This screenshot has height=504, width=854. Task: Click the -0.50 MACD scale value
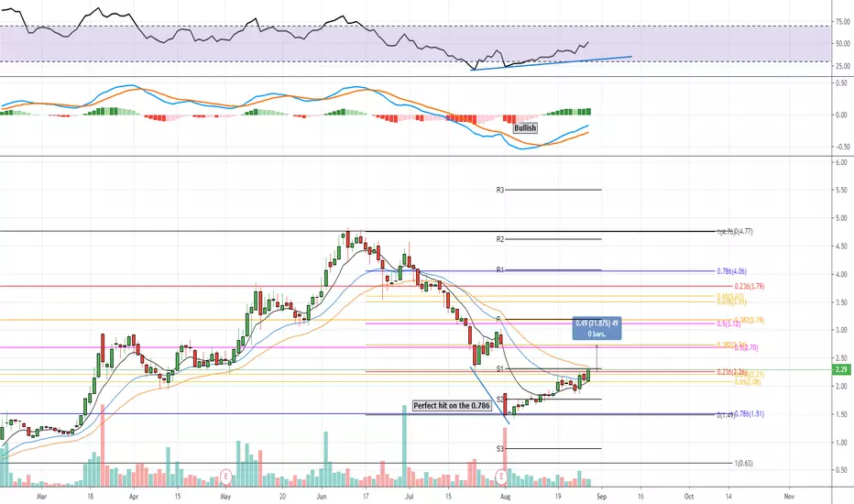(841, 147)
